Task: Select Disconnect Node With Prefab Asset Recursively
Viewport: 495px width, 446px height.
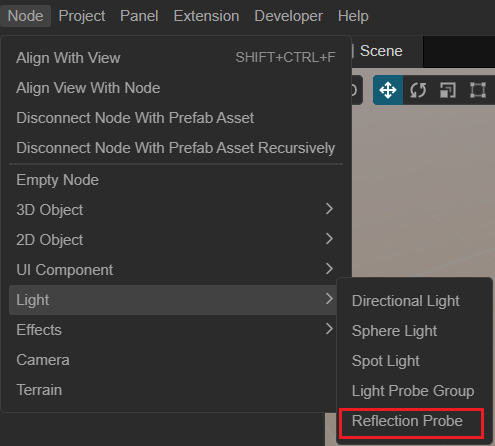Action: coord(176,148)
